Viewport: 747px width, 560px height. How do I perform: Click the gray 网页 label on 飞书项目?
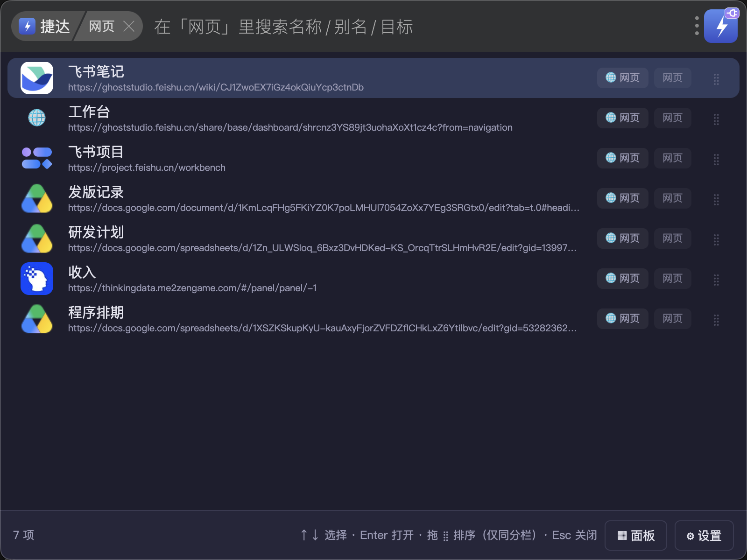672,158
